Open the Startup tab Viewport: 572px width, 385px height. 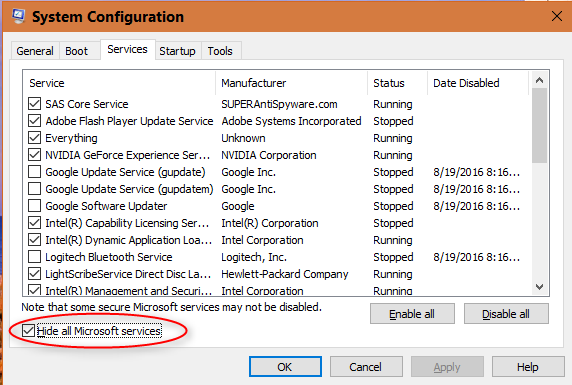(x=177, y=51)
